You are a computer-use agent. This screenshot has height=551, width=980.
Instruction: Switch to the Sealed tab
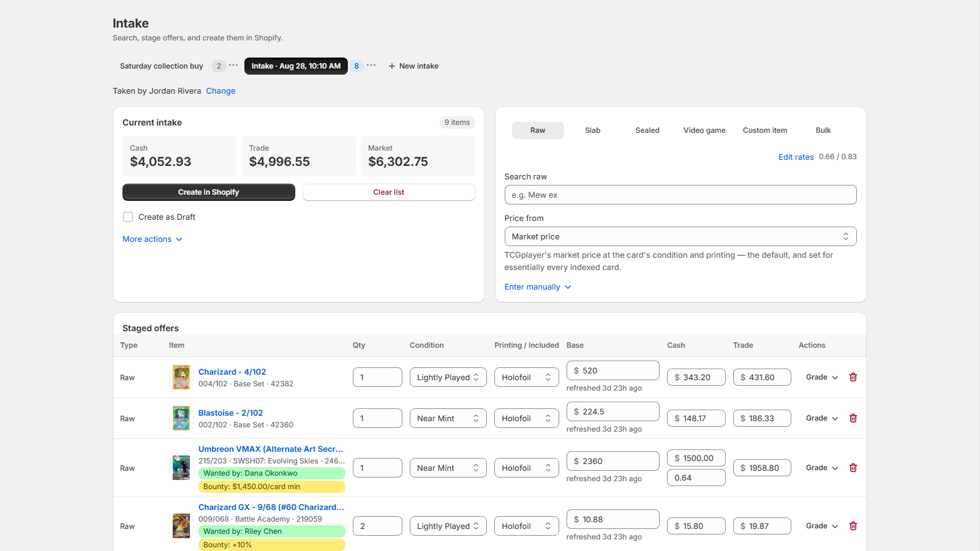[647, 130]
